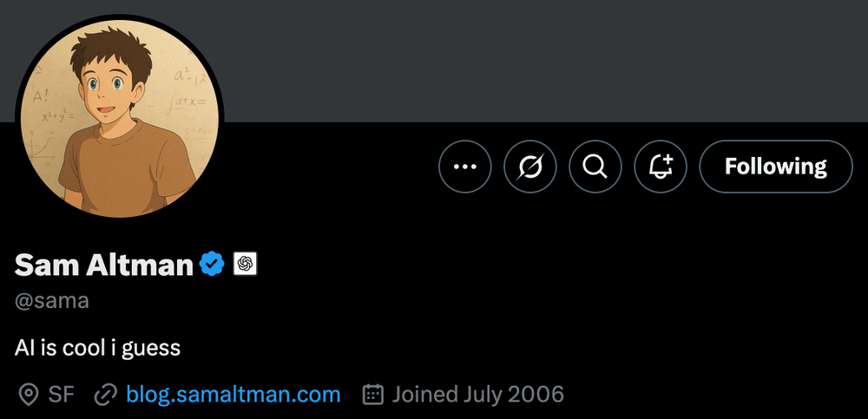Click empty black space right of the bio
Image resolution: width=868 pixels, height=419 pixels.
pyautogui.click(x=521, y=348)
